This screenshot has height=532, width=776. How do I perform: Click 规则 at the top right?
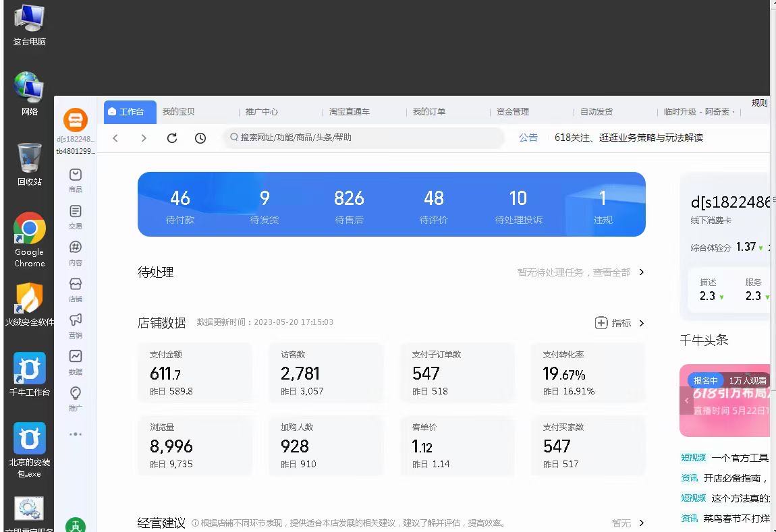tap(759, 103)
